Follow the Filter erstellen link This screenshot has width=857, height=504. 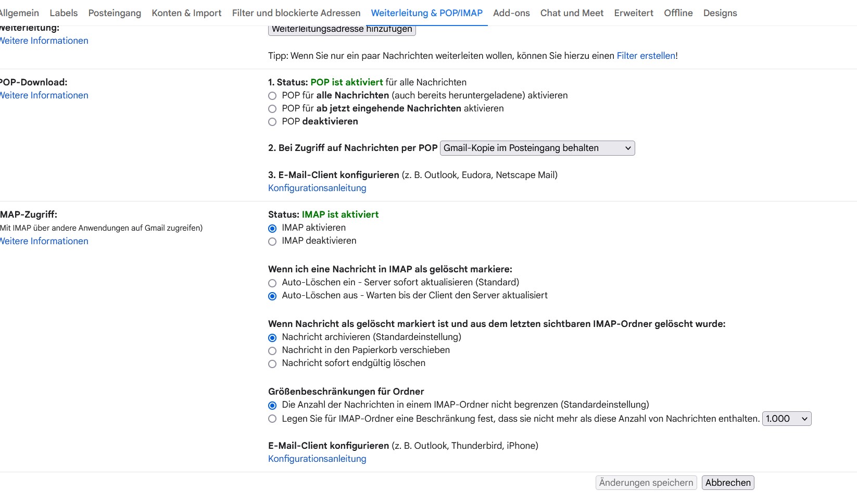tap(646, 56)
